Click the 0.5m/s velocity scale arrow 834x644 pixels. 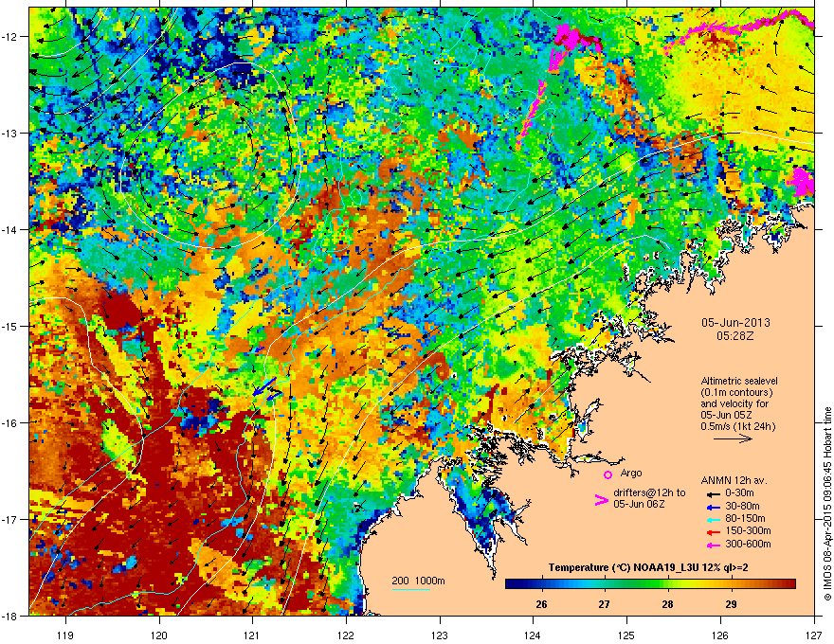click(733, 438)
